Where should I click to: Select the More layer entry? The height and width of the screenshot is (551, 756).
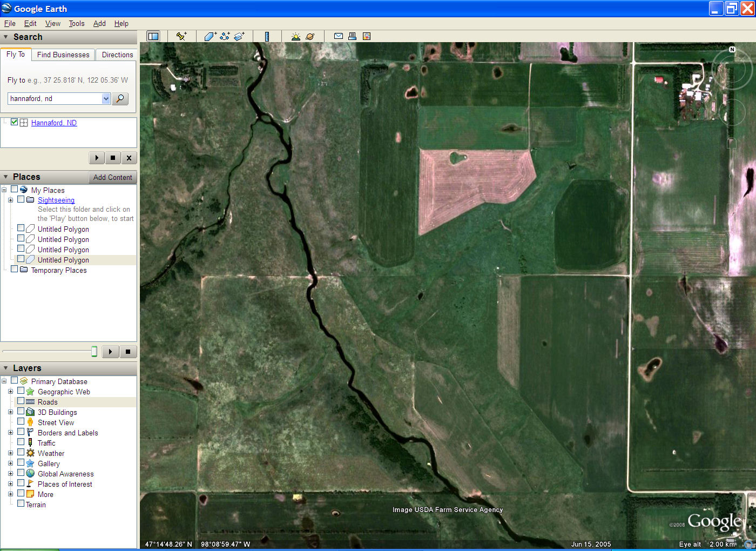click(x=45, y=494)
